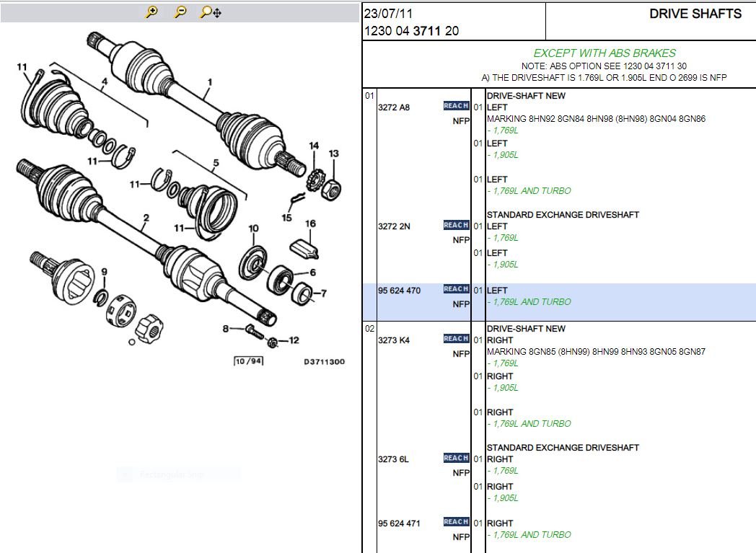Click REACH badge for part 3273 6L
Screen dimensions: 756x553
click(456, 458)
